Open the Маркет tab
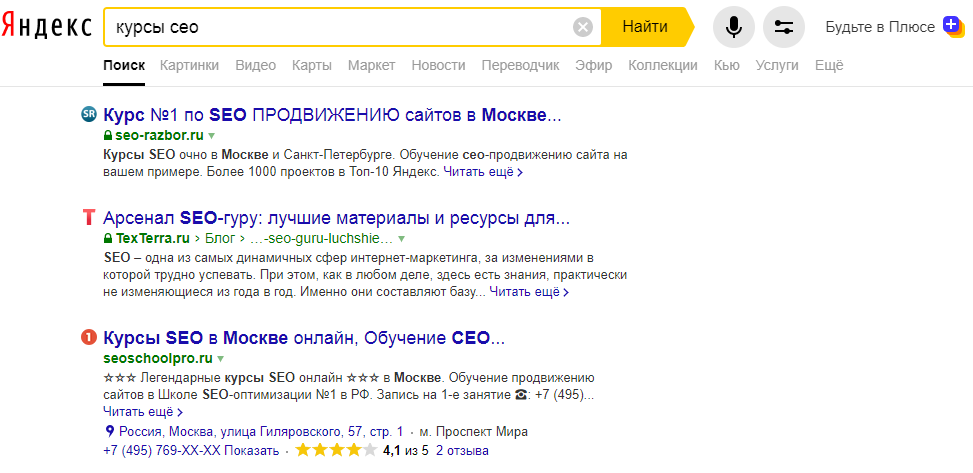Viewport: 973px width, 473px height. pos(371,65)
